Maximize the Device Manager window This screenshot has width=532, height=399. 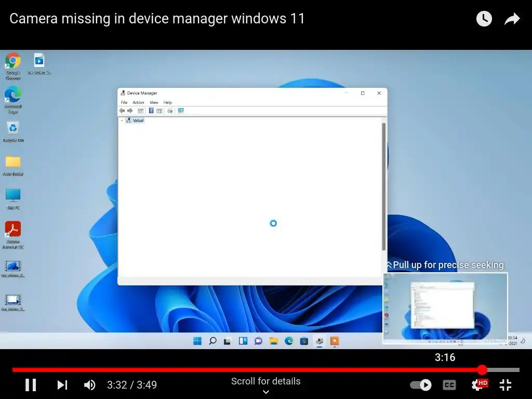pyautogui.click(x=363, y=93)
